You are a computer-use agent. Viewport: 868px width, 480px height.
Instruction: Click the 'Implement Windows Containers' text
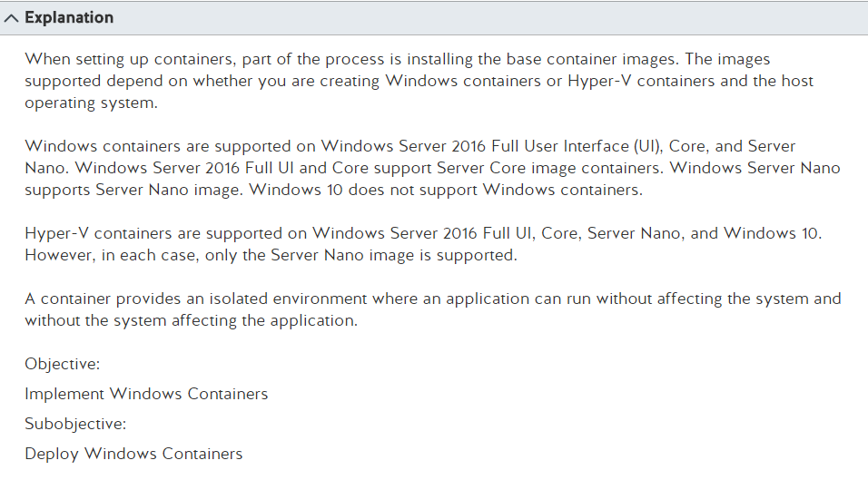146,394
